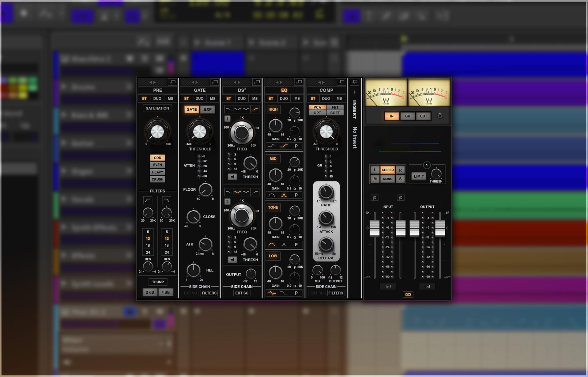588x377 pixels.
Task: Show GR on the VU meters
Action: (408, 116)
